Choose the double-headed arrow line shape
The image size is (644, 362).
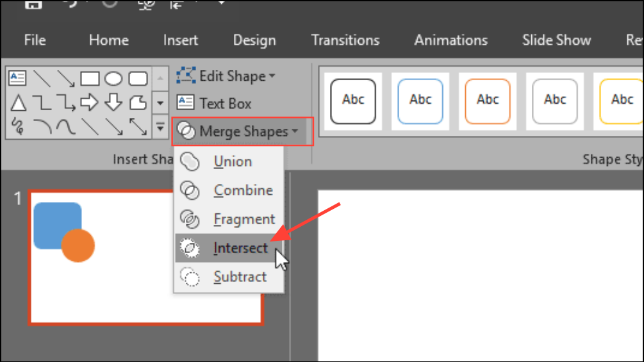(138, 126)
